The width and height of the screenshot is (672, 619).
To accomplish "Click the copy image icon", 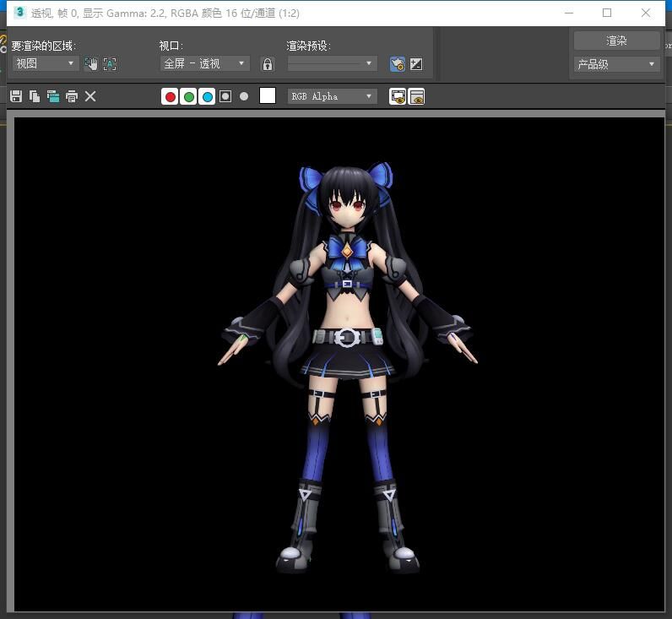I will [x=35, y=96].
